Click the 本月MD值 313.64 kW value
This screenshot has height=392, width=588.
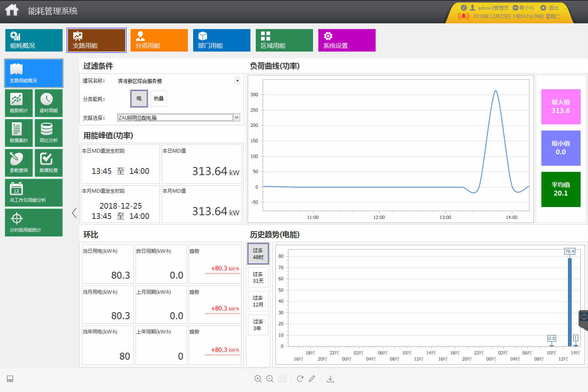click(x=216, y=211)
